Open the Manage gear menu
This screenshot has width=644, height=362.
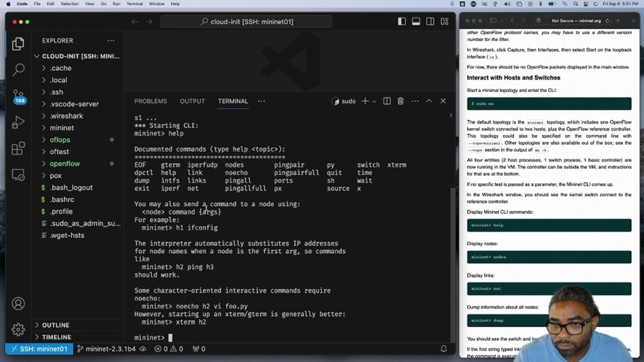pyautogui.click(x=18, y=329)
